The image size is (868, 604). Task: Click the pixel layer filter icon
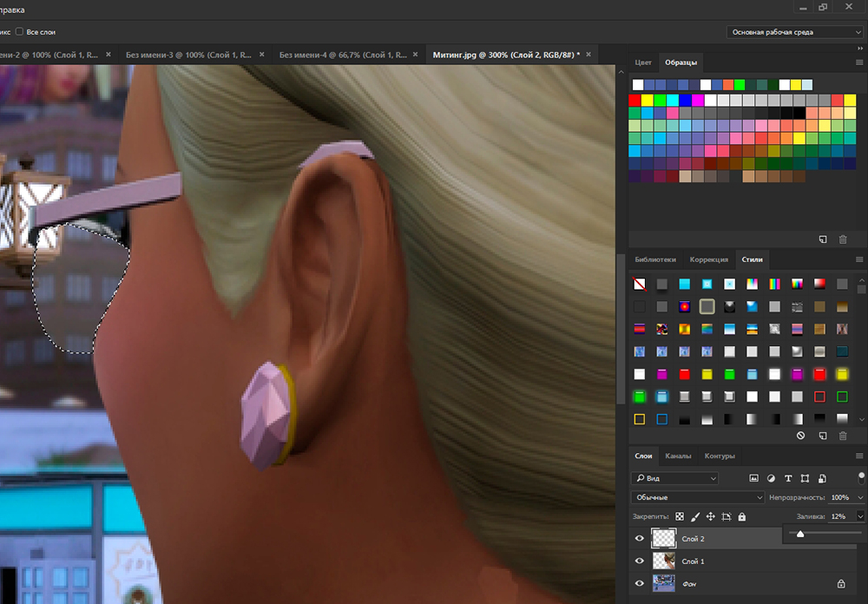click(x=753, y=478)
